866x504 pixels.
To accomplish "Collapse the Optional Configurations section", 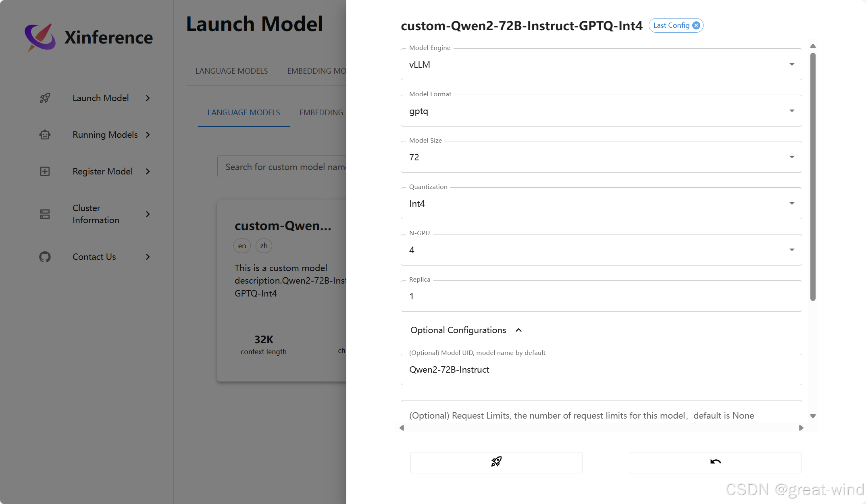I will [518, 330].
